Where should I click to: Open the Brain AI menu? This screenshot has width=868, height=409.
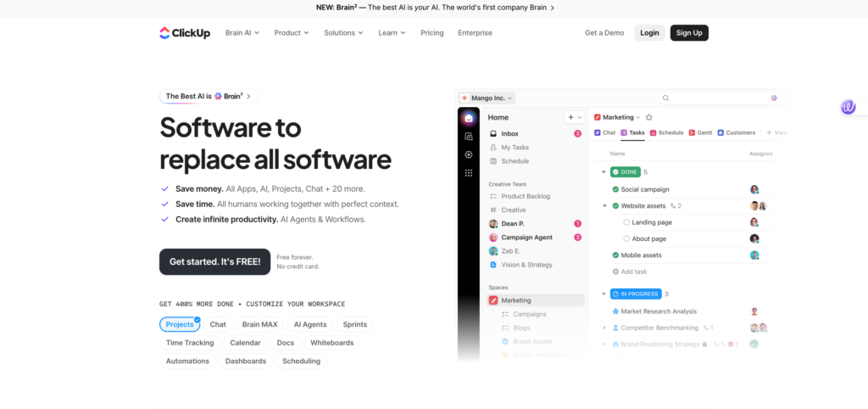[242, 33]
